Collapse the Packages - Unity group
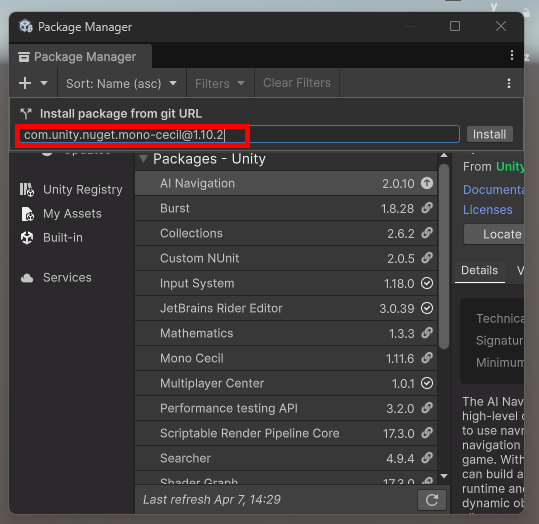Image resolution: width=539 pixels, height=524 pixels. [x=143, y=159]
